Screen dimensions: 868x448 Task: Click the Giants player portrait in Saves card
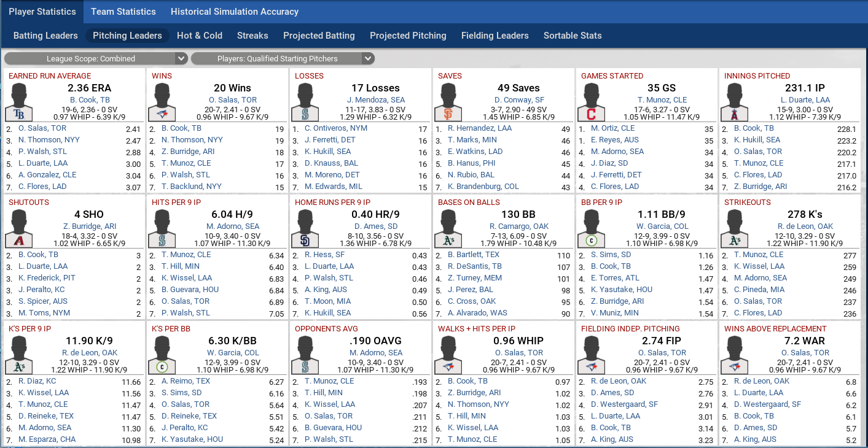tap(448, 102)
